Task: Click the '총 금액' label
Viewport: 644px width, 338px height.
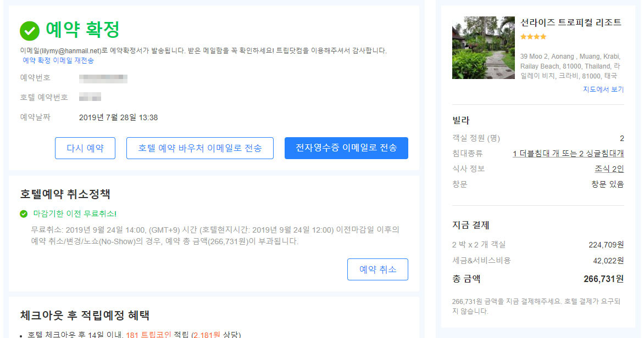Action: 466,279
